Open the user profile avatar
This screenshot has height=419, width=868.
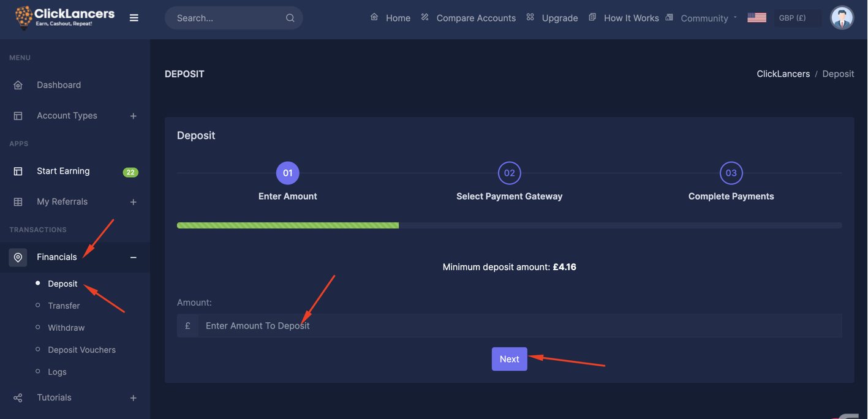842,18
